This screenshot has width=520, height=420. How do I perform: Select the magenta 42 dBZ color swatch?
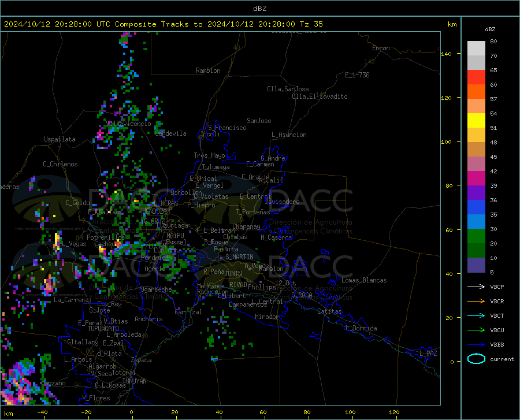tap(476, 179)
